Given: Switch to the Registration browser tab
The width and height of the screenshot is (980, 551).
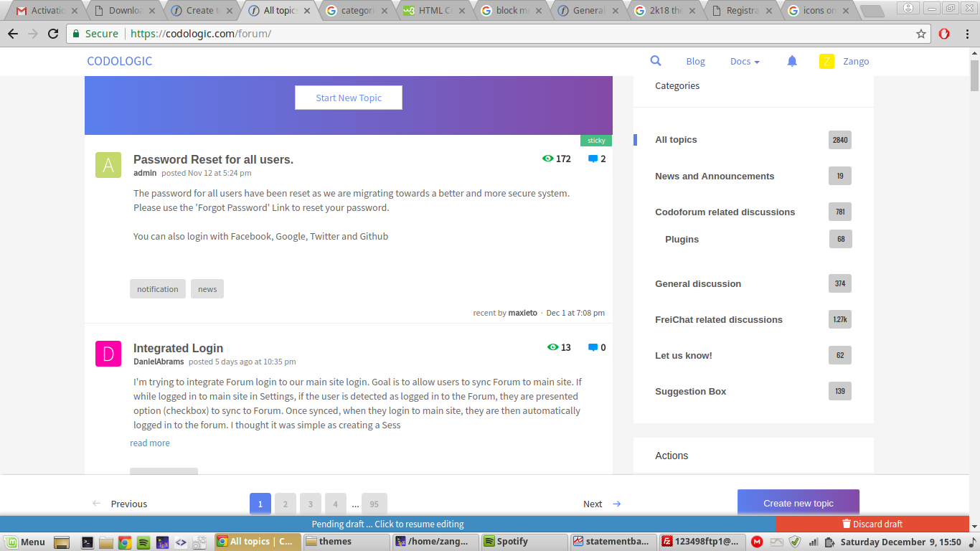Looking at the screenshot, I should [x=742, y=11].
